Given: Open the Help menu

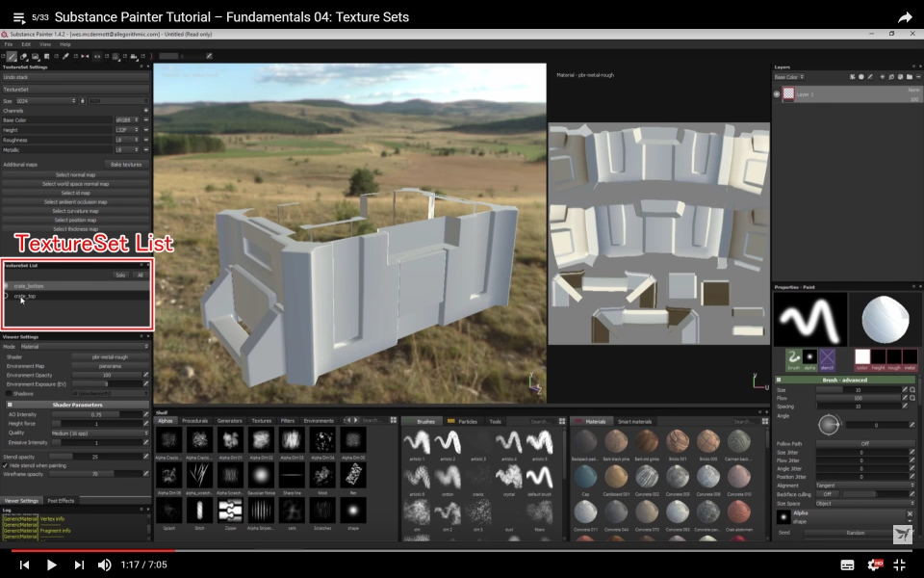Looking at the screenshot, I should (x=64, y=44).
